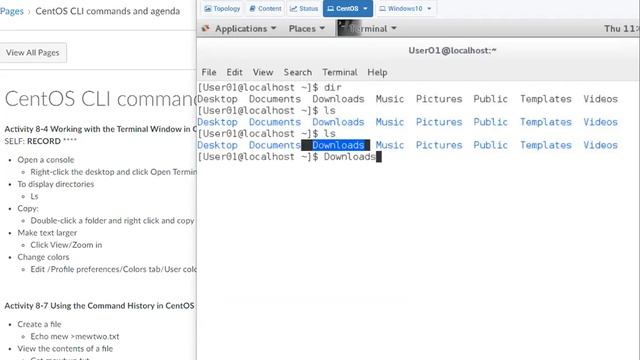Open the Status tab
The width and height of the screenshot is (640, 360).
point(304,9)
